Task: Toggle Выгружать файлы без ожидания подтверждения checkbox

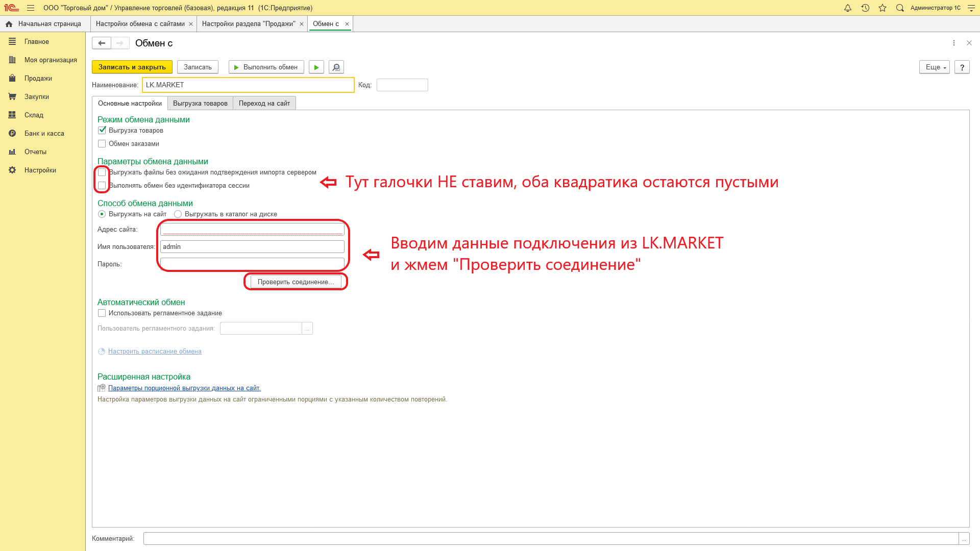Action: pyautogui.click(x=102, y=172)
